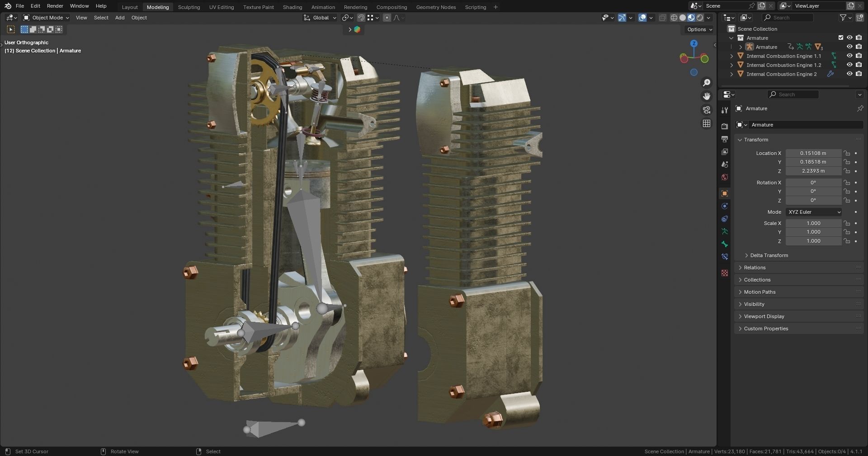Viewport: 868px width, 456px height.
Task: Open rotation Mode XYZ Euler dropdown
Action: pos(814,212)
